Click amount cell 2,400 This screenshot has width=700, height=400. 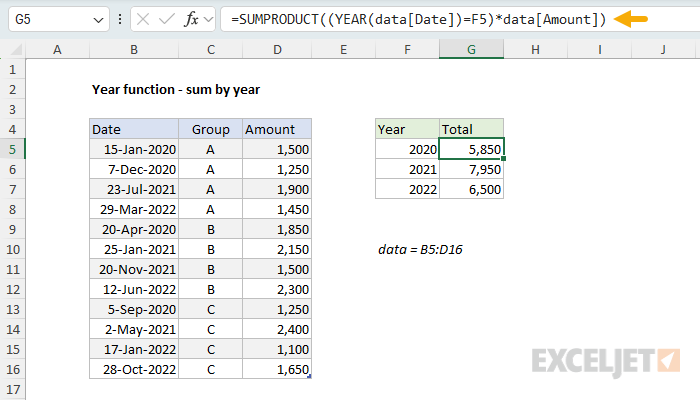click(x=277, y=329)
